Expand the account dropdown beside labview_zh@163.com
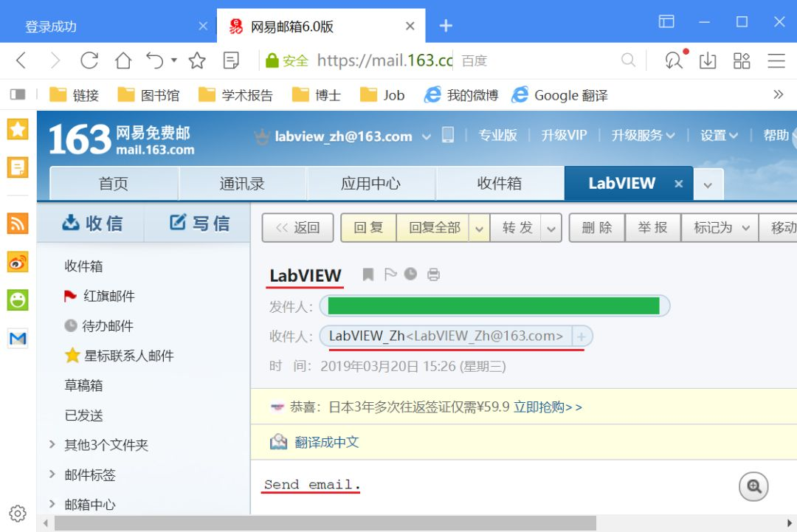 point(426,137)
